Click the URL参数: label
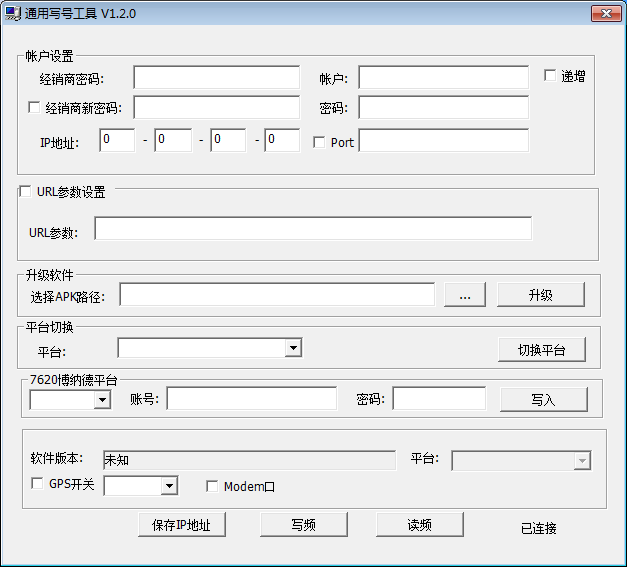Viewport: 627px width, 567px height. [54, 233]
